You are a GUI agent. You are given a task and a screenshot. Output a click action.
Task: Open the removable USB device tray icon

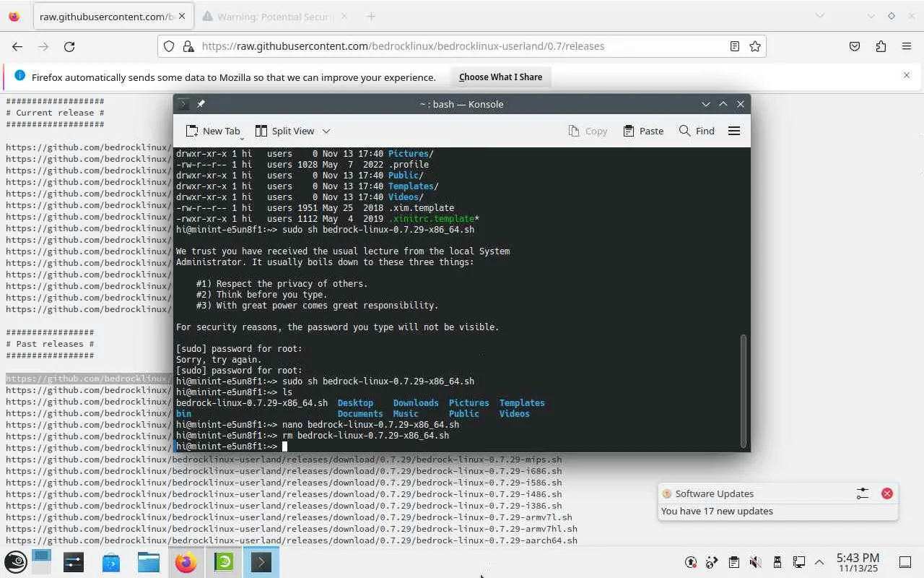pyautogui.click(x=777, y=562)
